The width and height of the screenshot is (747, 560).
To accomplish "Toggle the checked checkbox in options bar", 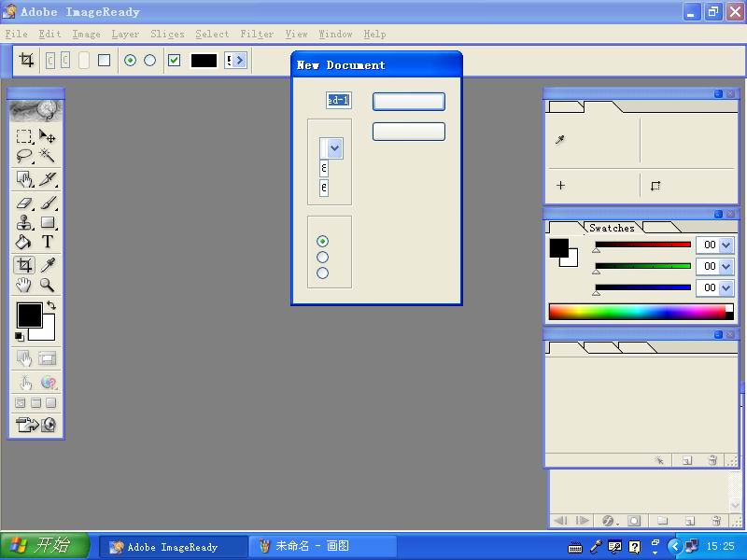I will point(175,61).
